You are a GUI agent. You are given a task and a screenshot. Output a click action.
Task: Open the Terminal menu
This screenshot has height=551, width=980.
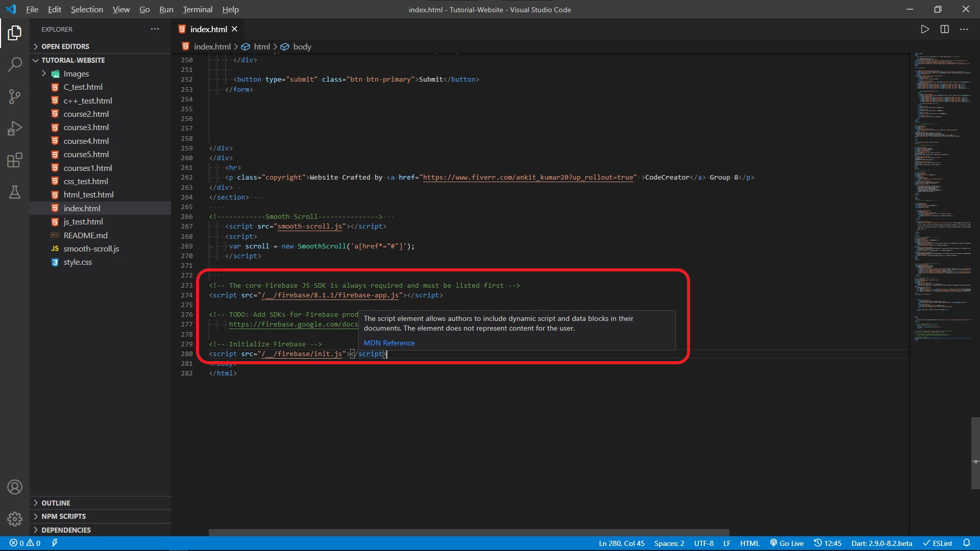[x=198, y=9]
